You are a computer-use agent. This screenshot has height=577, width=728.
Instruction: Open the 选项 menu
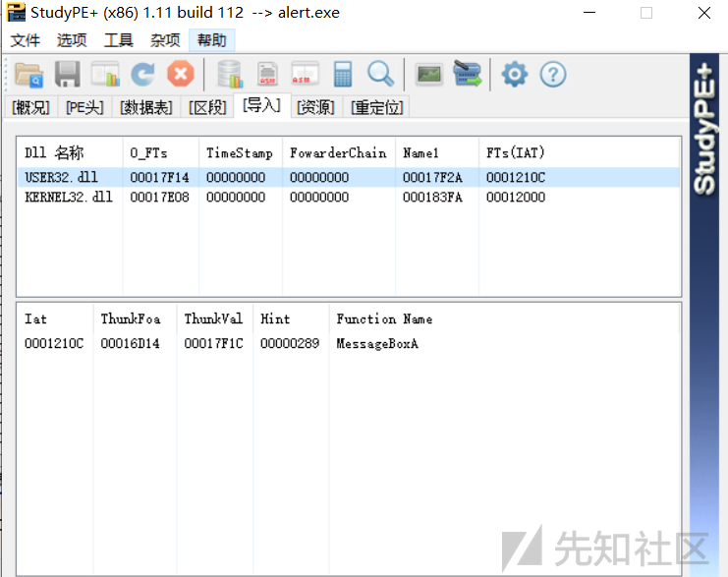72,40
